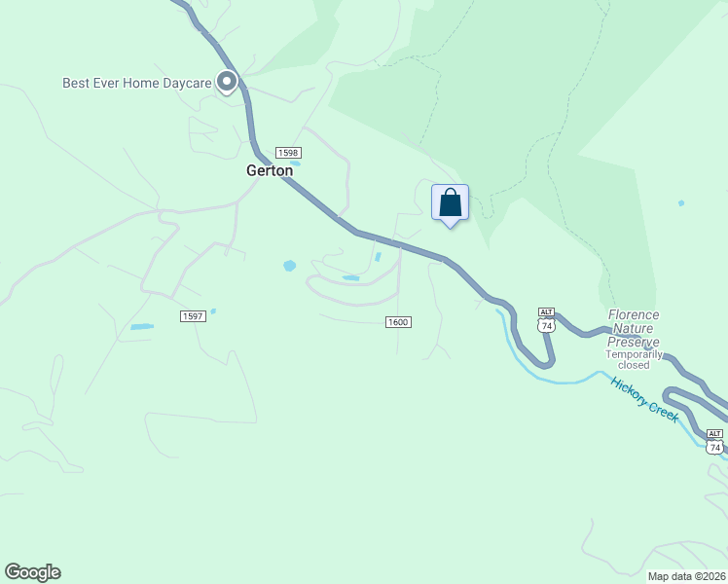
Task: Click the route 1600 road shield
Action: tap(398, 322)
